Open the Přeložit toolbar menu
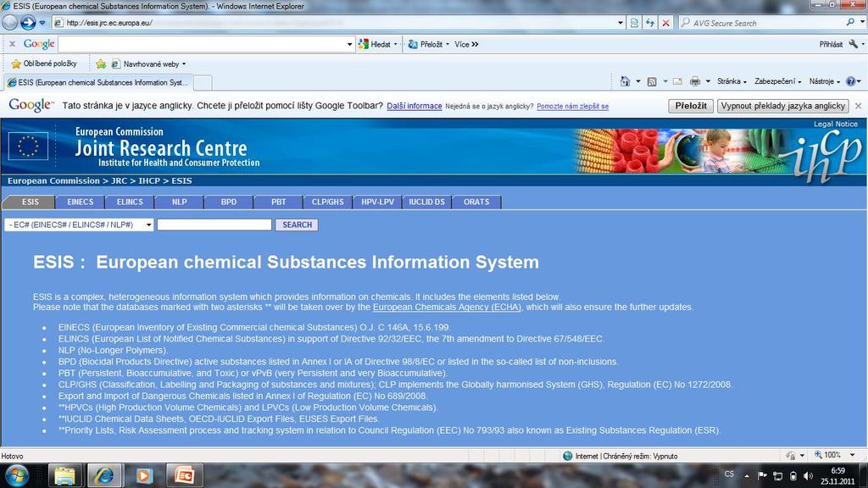Image resolution: width=868 pixels, height=488 pixels. [x=428, y=44]
